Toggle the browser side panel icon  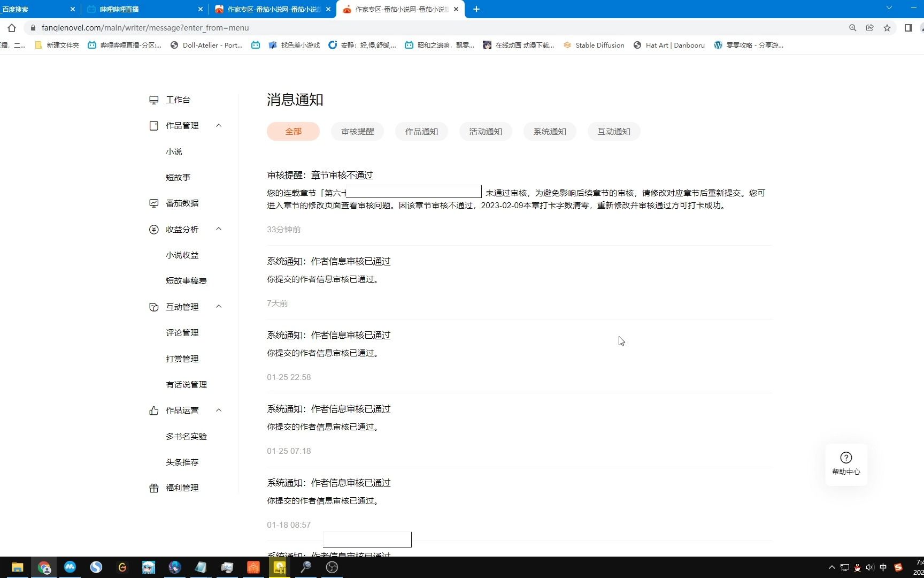(x=908, y=28)
